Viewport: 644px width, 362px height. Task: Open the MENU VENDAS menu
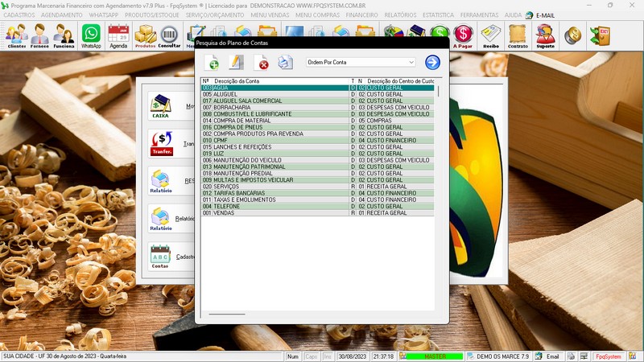pyautogui.click(x=270, y=14)
